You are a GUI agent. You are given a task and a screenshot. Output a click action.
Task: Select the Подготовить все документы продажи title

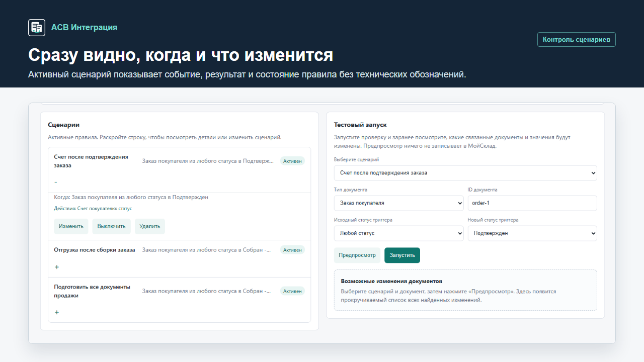[92, 291]
